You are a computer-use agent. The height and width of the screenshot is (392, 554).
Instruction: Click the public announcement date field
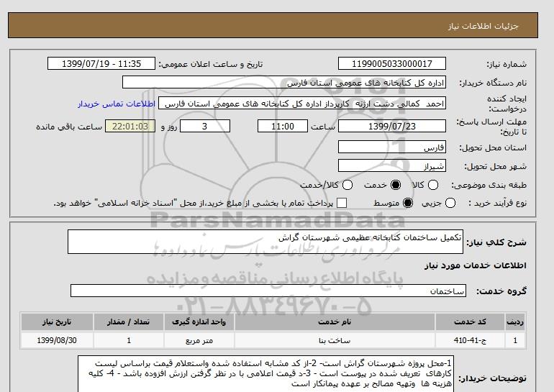[x=101, y=64]
